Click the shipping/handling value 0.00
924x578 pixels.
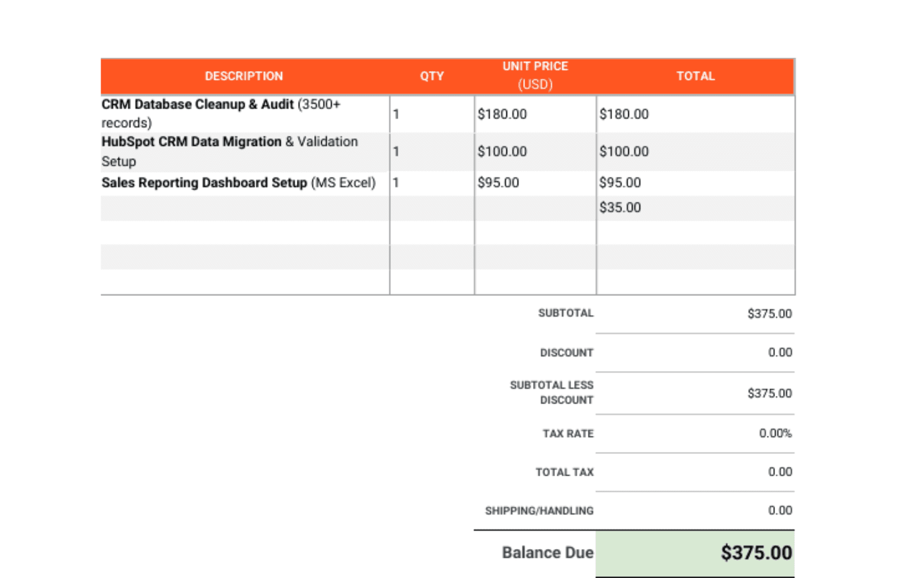[780, 510]
